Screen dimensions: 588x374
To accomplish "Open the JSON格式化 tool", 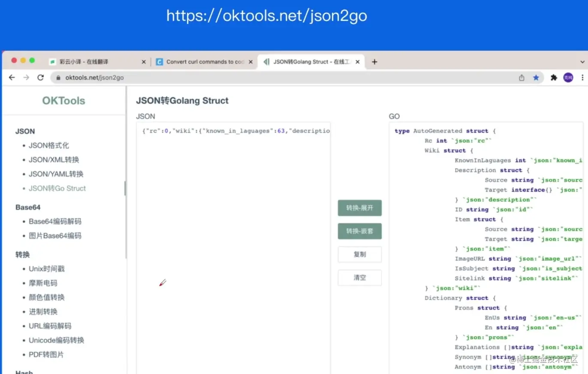I will [x=49, y=145].
